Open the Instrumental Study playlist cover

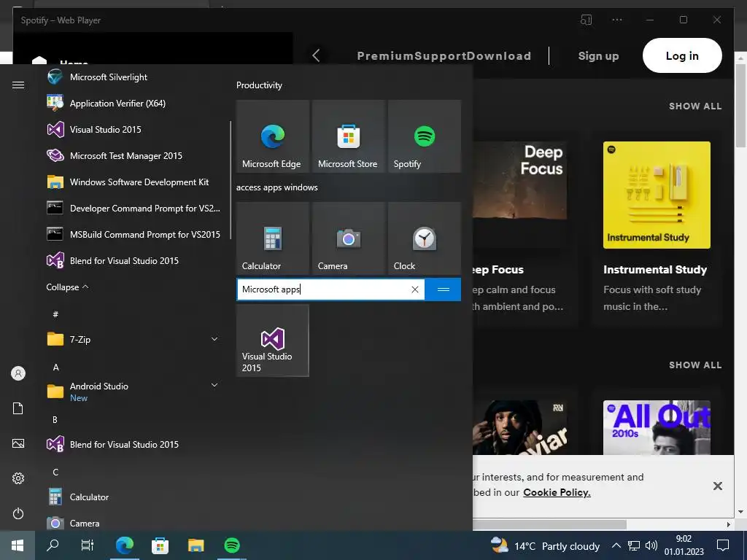point(657,195)
